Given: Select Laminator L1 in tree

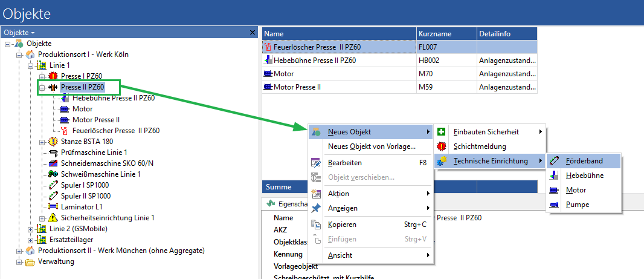Looking at the screenshot, I should point(82,206).
